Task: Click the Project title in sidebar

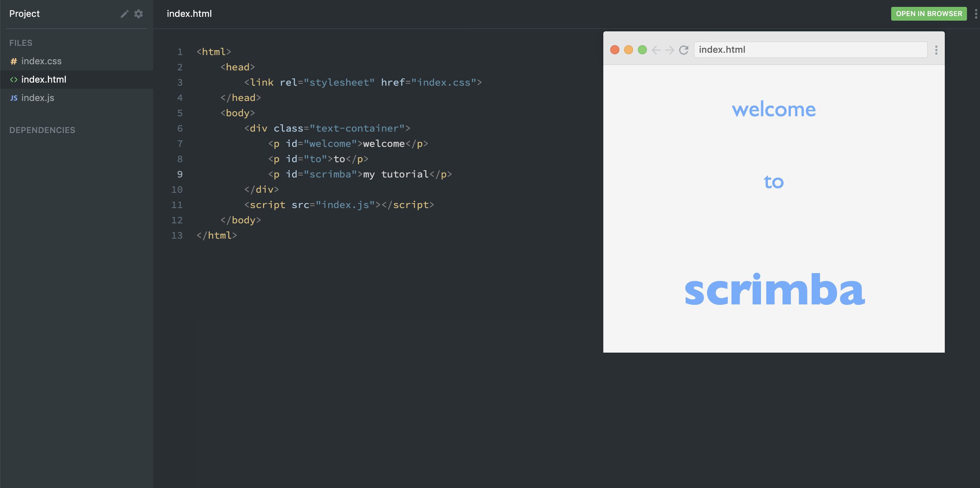Action: 24,14
